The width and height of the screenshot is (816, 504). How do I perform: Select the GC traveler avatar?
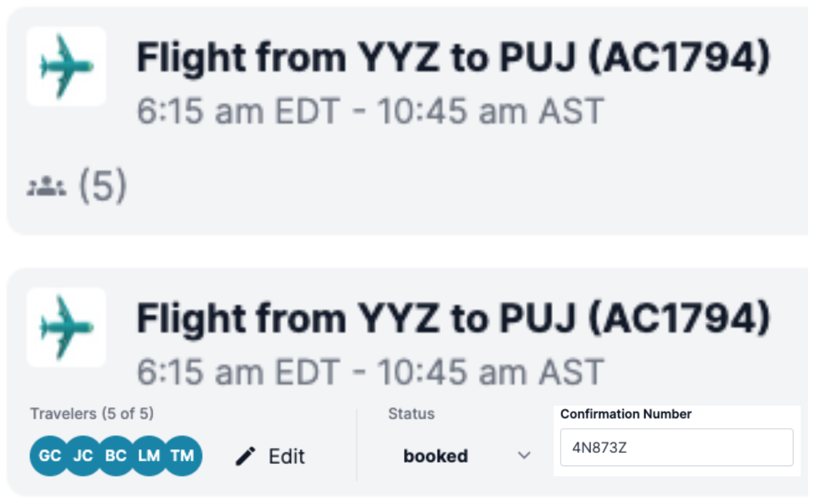(x=49, y=456)
